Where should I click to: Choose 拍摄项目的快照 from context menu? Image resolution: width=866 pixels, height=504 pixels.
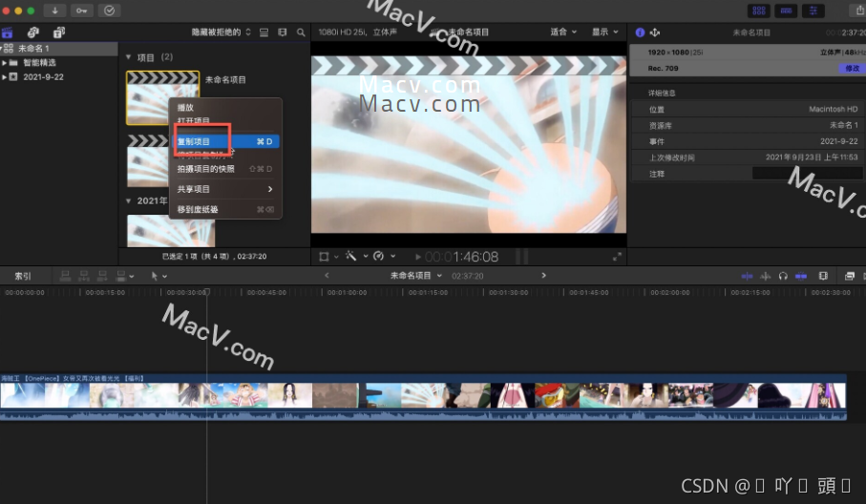click(x=225, y=169)
